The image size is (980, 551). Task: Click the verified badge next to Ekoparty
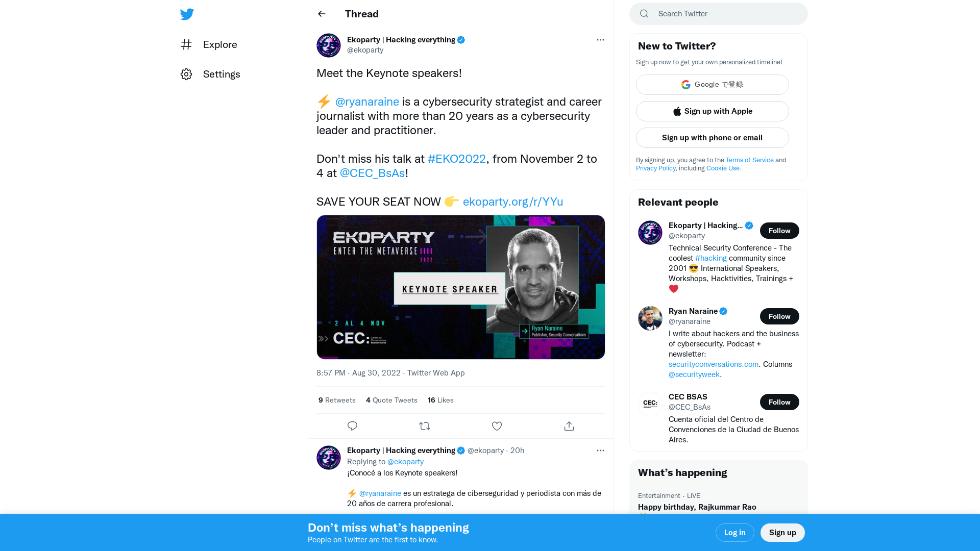(x=461, y=40)
